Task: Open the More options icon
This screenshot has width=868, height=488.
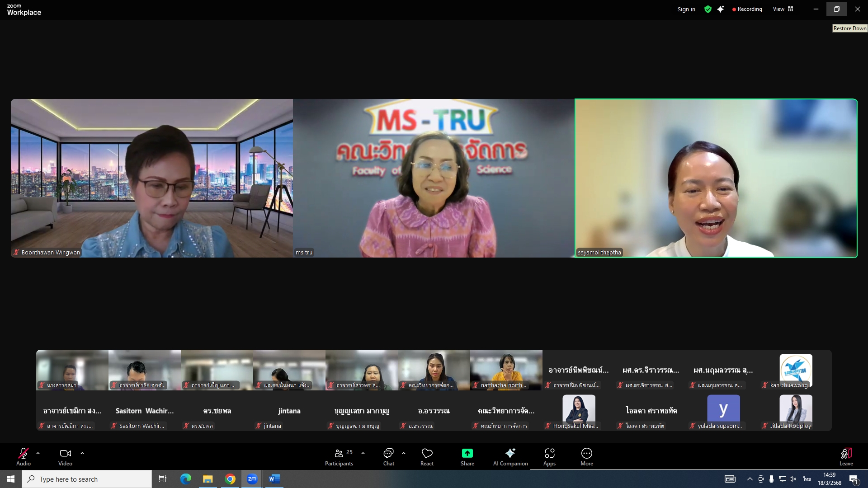Action: point(586,453)
